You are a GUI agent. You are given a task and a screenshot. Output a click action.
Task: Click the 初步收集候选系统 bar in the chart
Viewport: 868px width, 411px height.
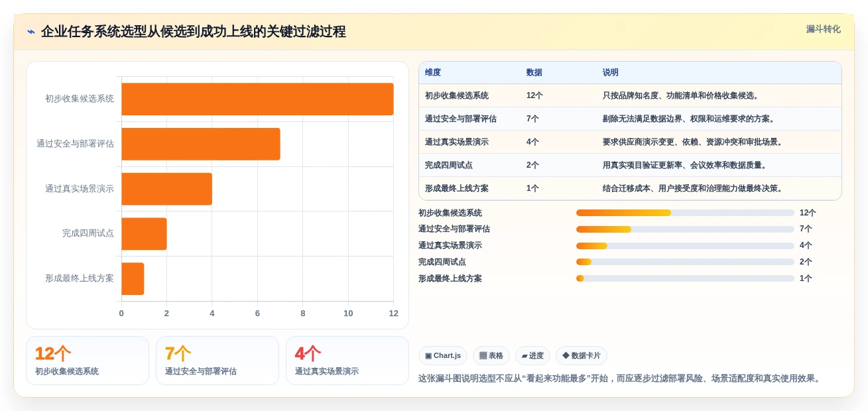257,99
